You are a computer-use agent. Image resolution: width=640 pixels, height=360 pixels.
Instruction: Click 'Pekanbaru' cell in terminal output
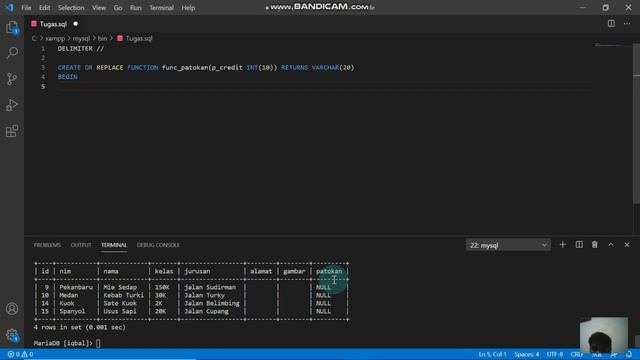coord(76,287)
